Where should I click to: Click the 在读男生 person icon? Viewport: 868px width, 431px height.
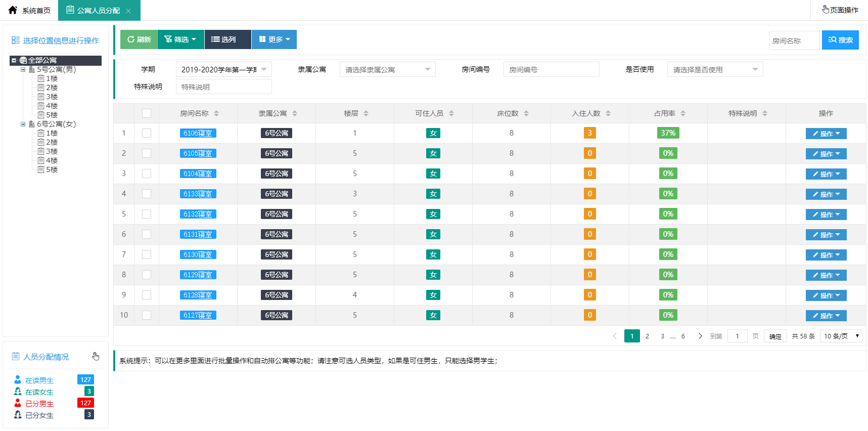pyautogui.click(x=18, y=379)
